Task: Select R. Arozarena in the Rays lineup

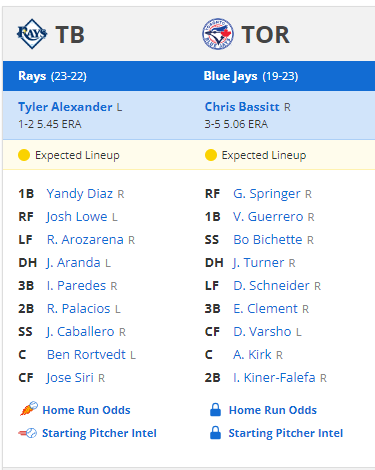Action: click(x=85, y=240)
